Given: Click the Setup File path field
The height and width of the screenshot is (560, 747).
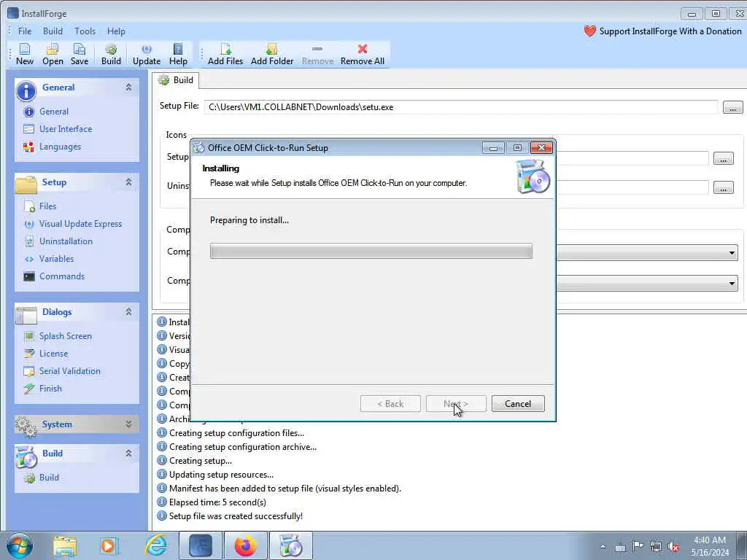Looking at the screenshot, I should pos(461,107).
